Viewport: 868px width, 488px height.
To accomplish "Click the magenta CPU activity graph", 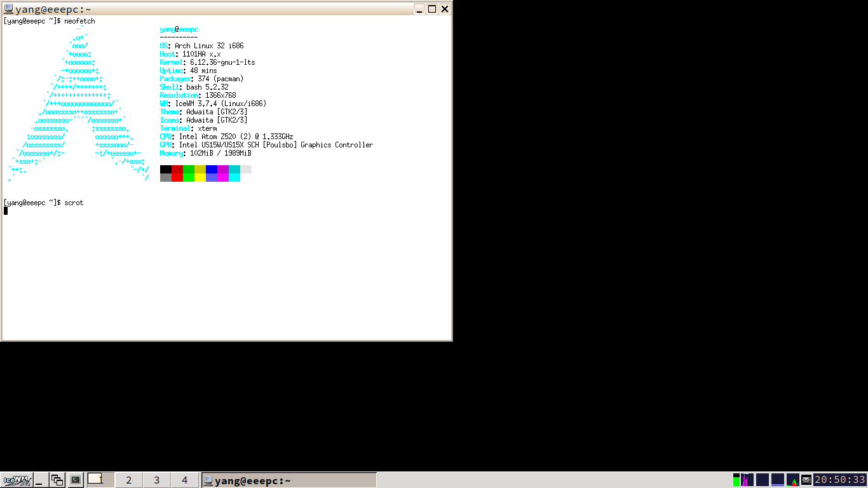I will (747, 480).
